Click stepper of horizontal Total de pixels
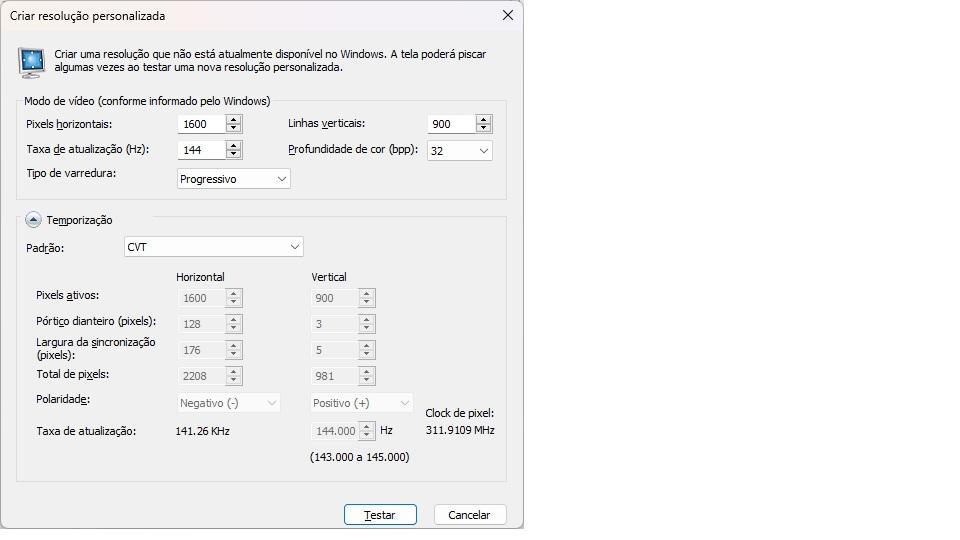The height and width of the screenshot is (540, 960). click(233, 376)
